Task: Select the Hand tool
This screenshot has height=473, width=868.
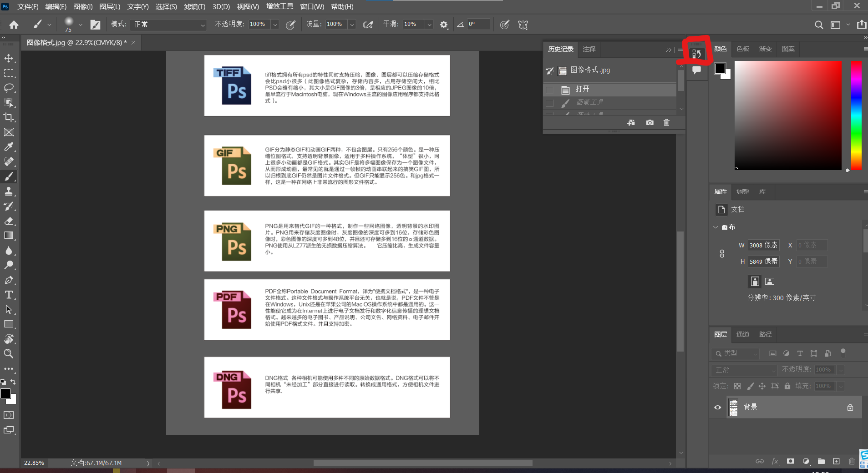Action: tap(9, 339)
